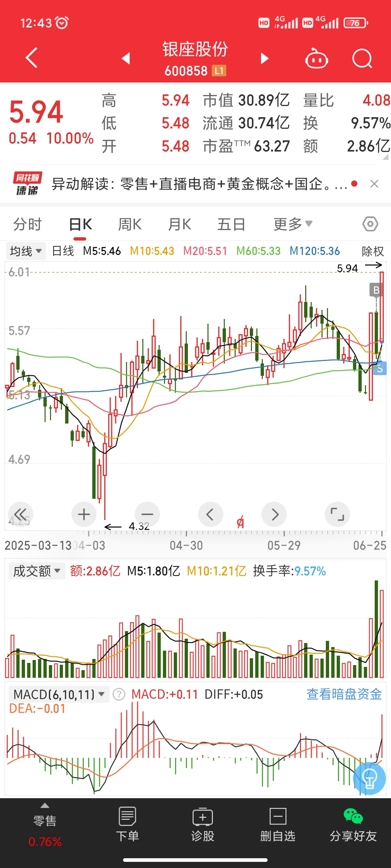Tap the back arrow in header
This screenshot has height=868, width=391.
pyautogui.click(x=31, y=58)
